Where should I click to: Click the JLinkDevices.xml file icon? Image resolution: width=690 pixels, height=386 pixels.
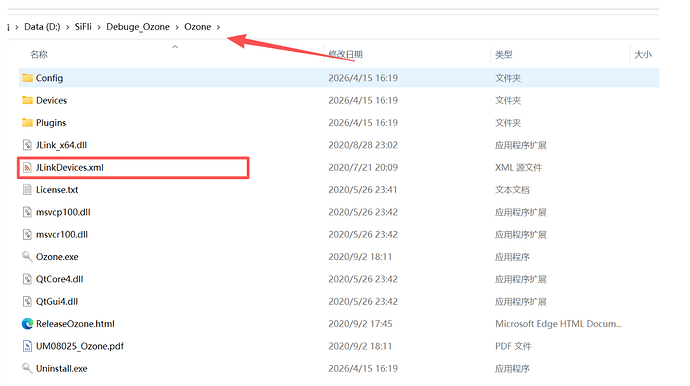[x=27, y=167]
